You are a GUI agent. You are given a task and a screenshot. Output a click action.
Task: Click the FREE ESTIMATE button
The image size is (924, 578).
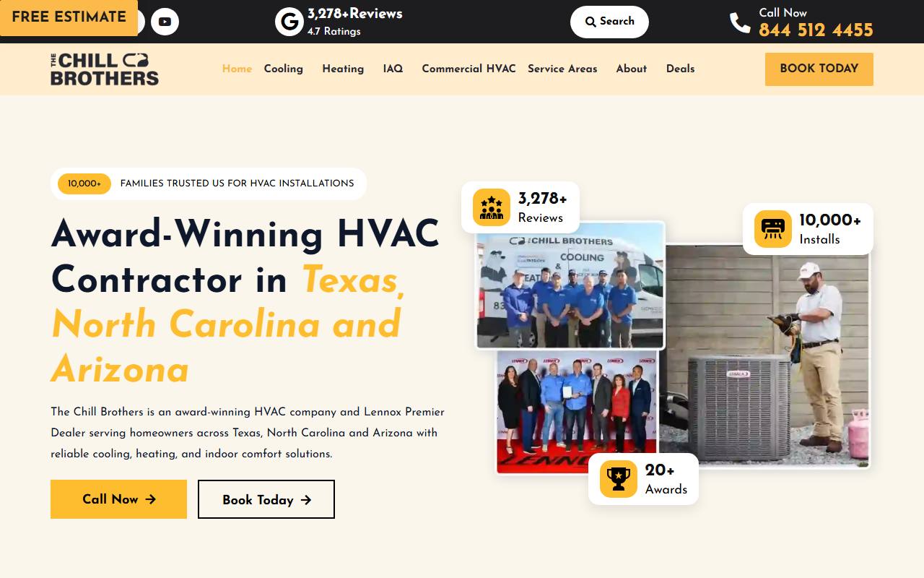[x=69, y=17]
